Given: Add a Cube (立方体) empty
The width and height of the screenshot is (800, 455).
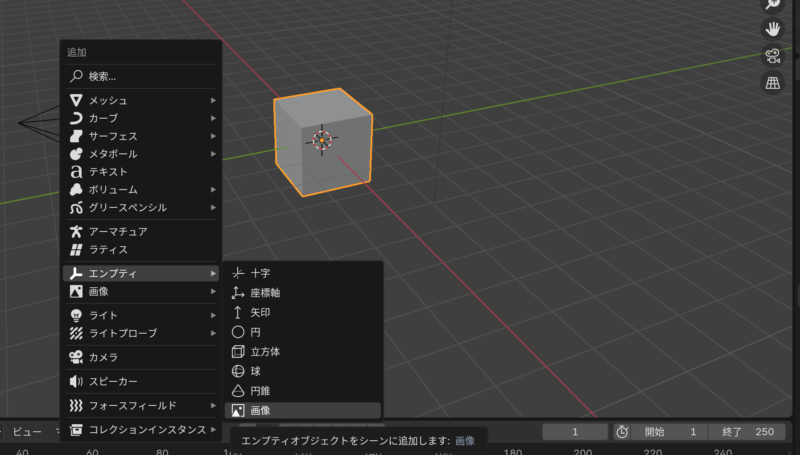Looking at the screenshot, I should coord(303,351).
